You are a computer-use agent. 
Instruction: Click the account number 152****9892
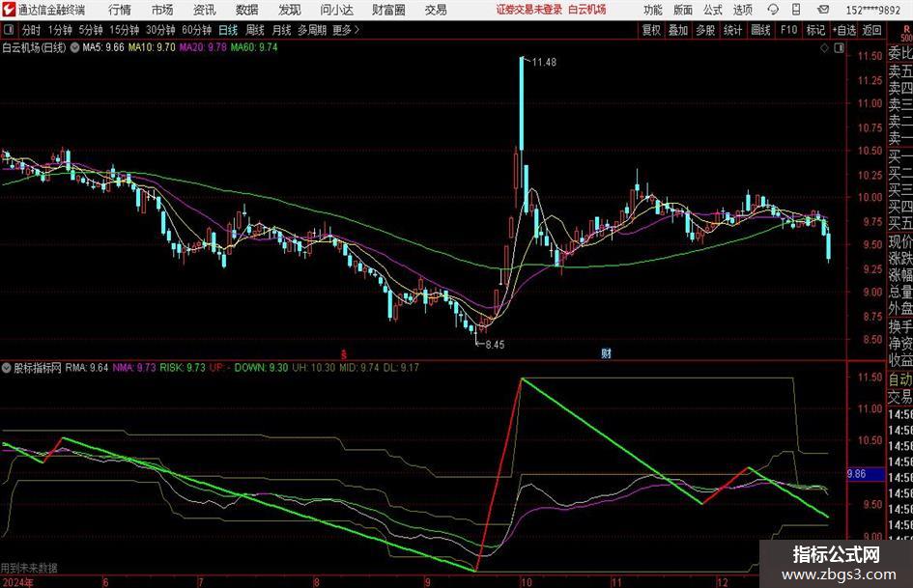pos(873,10)
